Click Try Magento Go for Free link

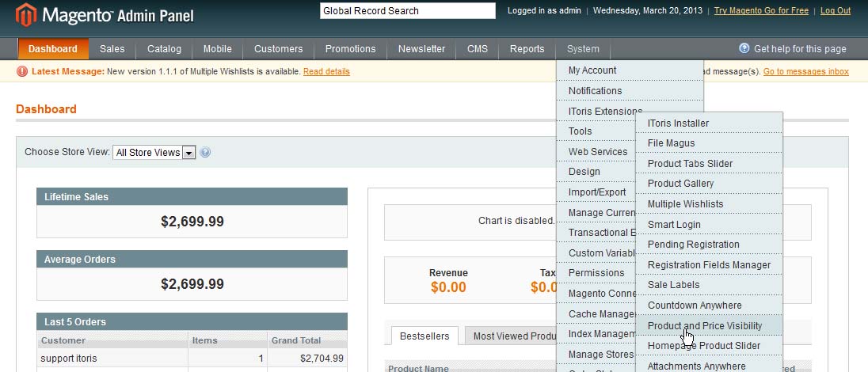(761, 10)
